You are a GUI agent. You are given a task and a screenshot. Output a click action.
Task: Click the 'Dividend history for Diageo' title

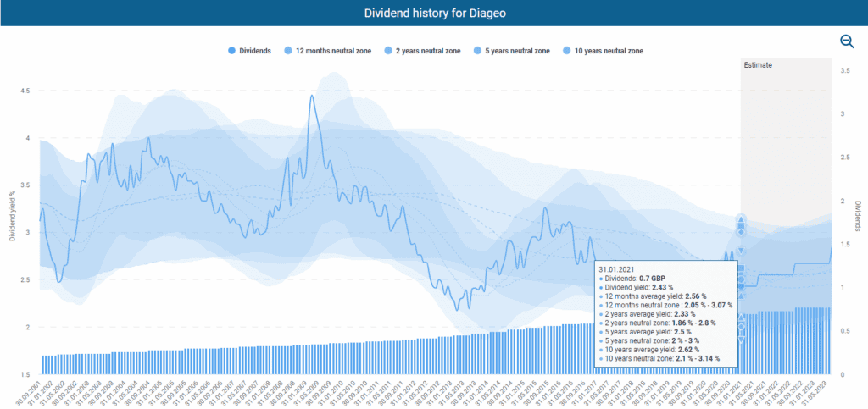pos(434,13)
